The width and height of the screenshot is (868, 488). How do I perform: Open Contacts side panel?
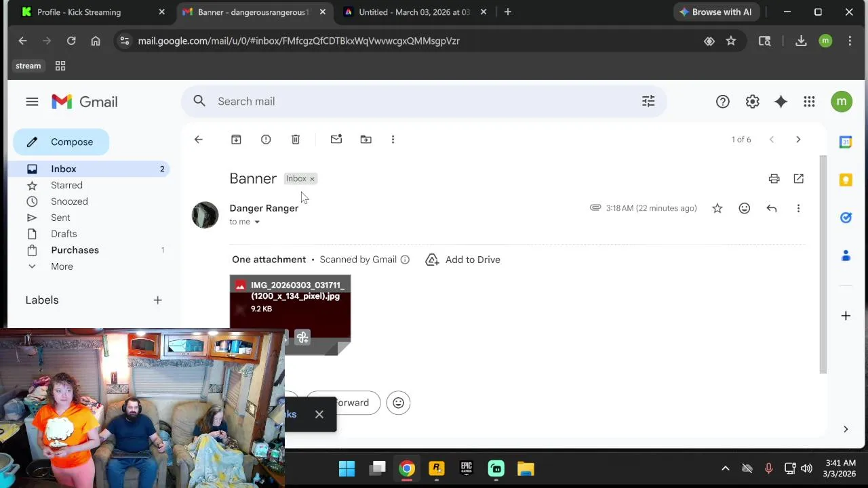click(x=846, y=256)
